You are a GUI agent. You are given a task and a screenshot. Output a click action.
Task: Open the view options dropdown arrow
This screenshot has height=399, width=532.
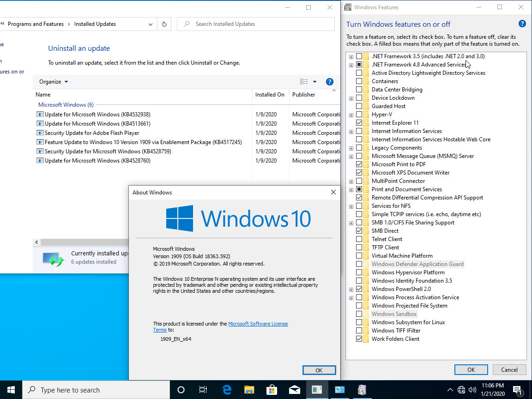click(314, 82)
